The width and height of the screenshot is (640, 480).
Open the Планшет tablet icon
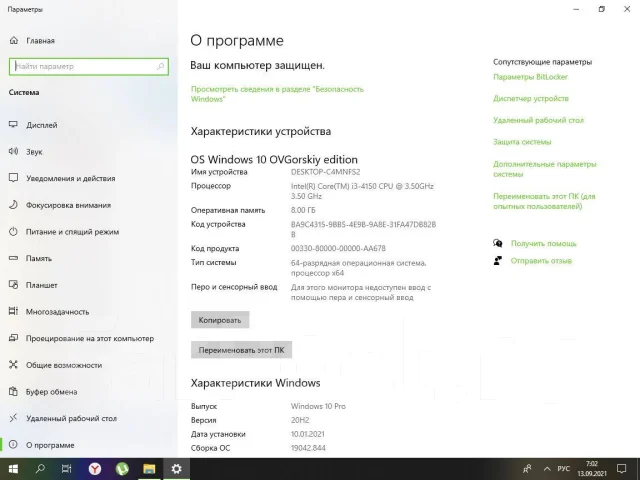[x=13, y=284]
